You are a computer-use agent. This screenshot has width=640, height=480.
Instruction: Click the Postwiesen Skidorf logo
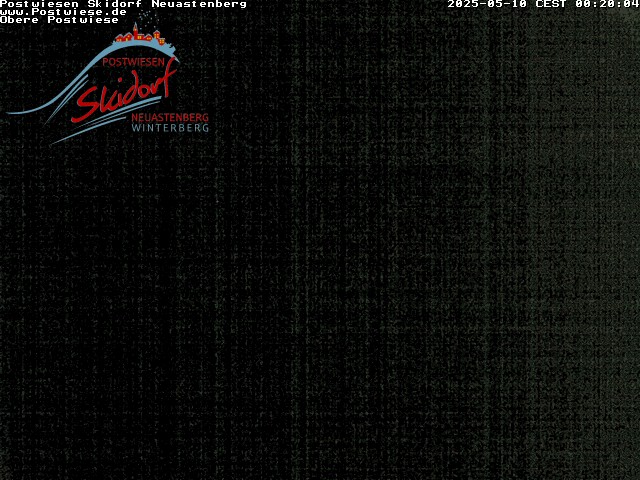108,78
